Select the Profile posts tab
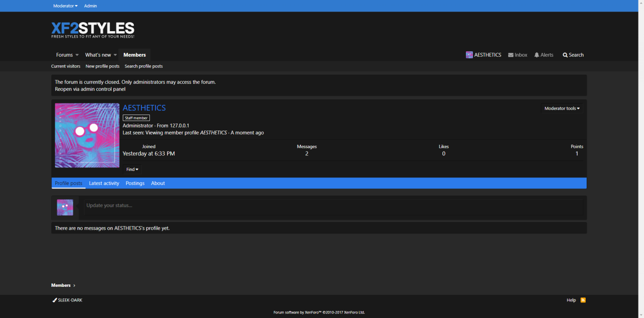 coord(68,183)
